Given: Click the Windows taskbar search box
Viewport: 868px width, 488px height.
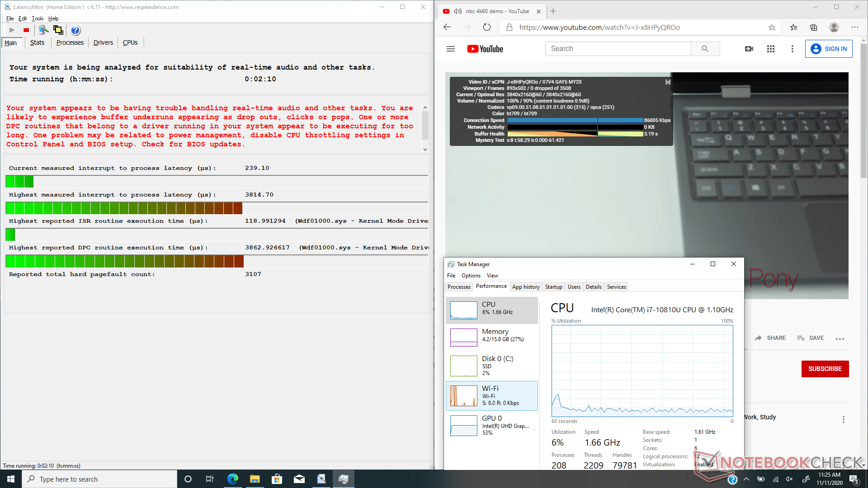Looking at the screenshot, I should coord(99,479).
